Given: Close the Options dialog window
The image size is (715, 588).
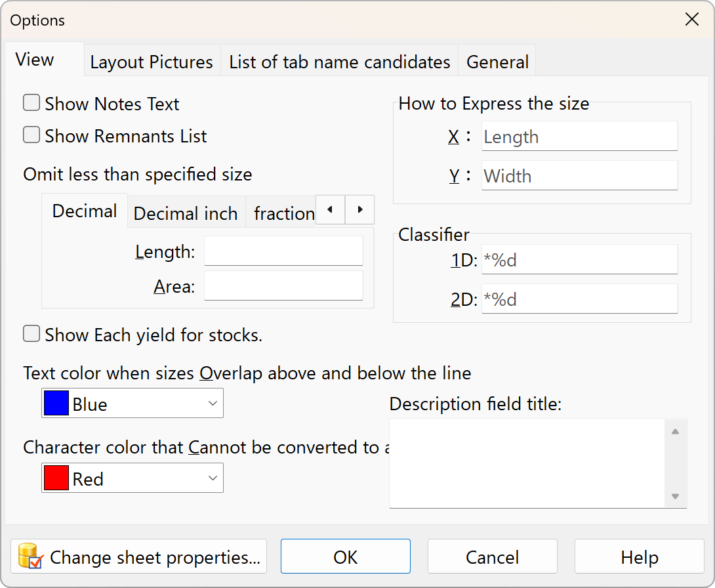Looking at the screenshot, I should coord(691,20).
